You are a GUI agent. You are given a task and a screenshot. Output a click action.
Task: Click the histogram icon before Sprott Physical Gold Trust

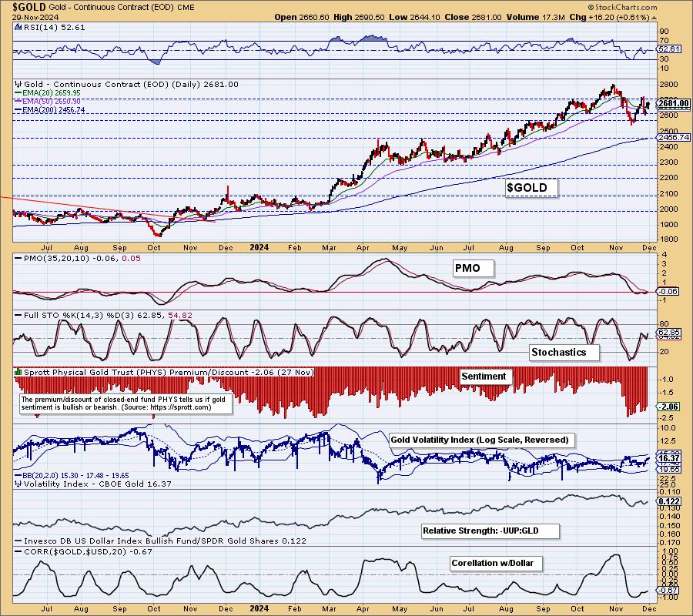18,372
